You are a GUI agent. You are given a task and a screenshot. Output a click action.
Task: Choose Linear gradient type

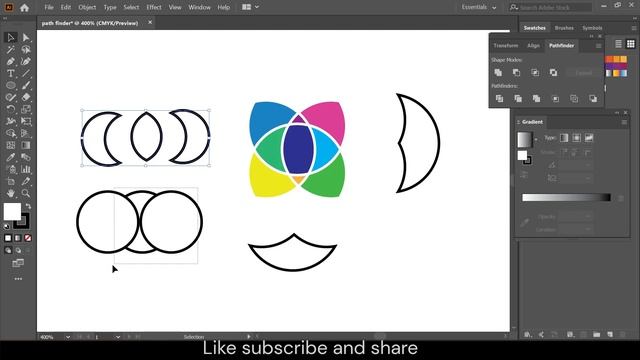coord(564,138)
